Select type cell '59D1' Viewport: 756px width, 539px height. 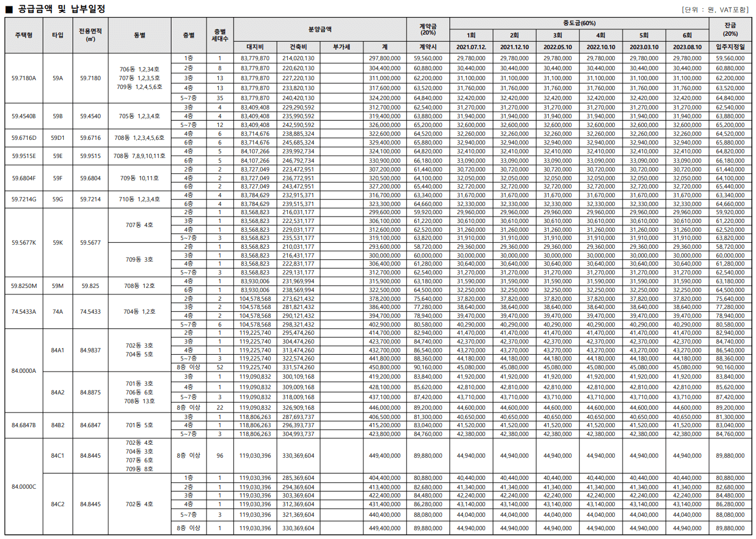click(57, 138)
